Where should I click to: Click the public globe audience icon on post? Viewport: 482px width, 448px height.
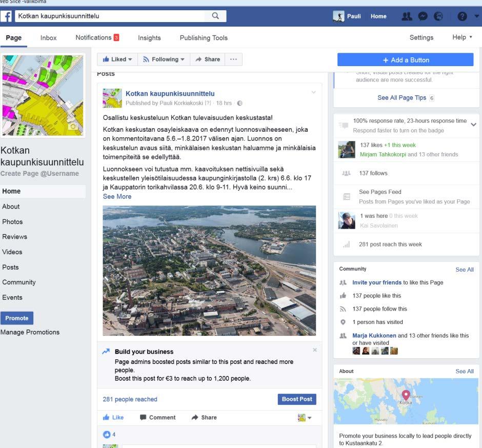pos(240,103)
